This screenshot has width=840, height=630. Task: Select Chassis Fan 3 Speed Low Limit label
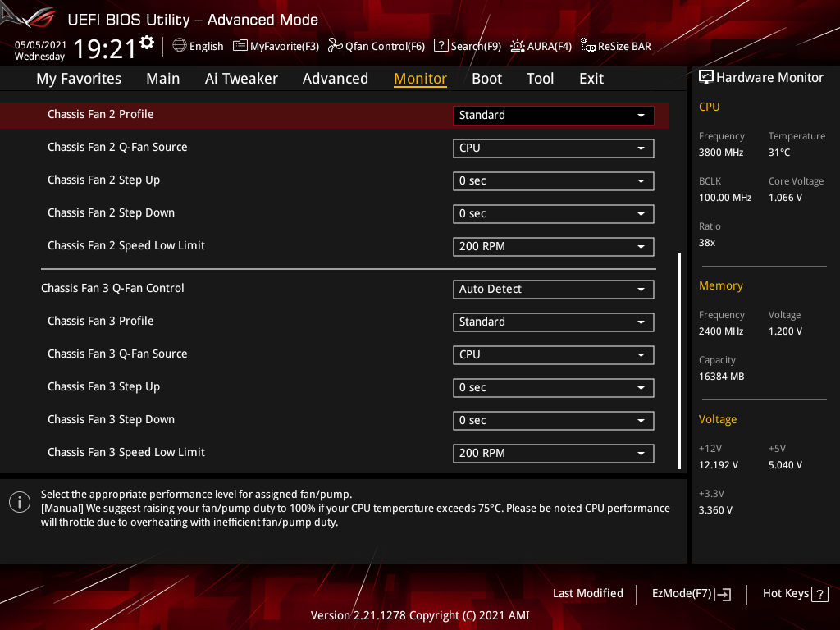[x=126, y=452]
